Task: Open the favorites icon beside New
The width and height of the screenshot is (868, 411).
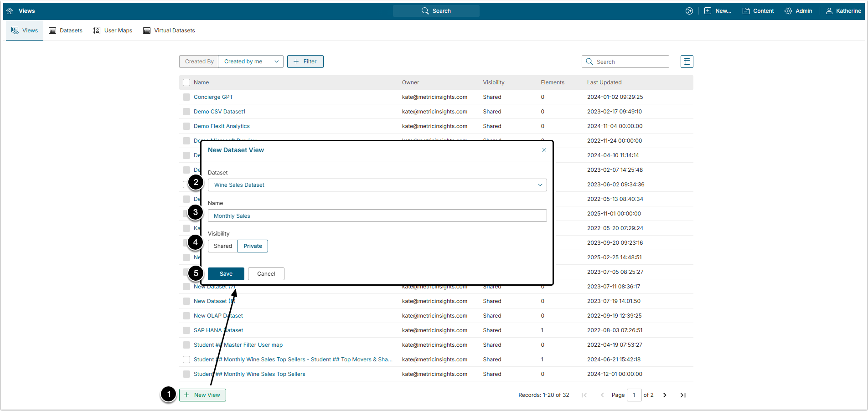Action: pyautogui.click(x=689, y=11)
